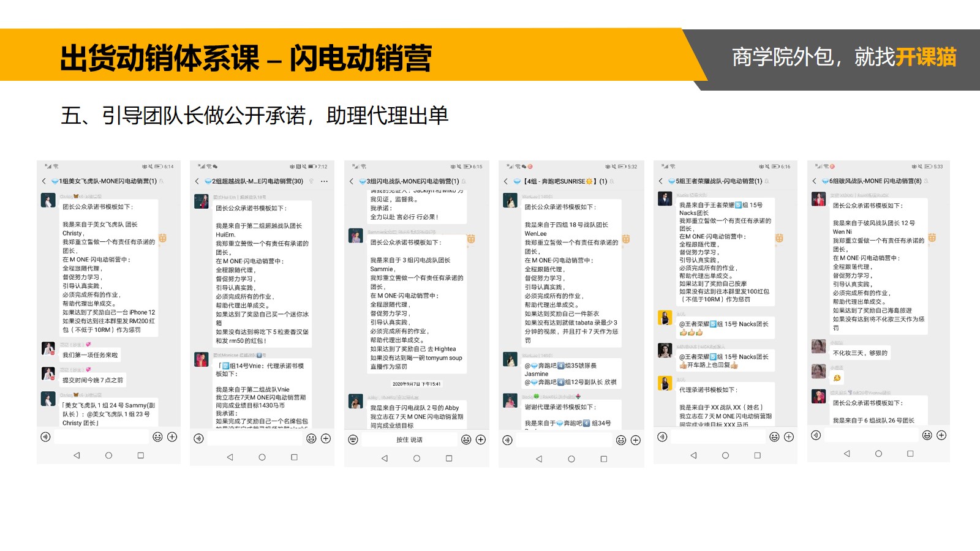Click message input field in 2组超越战队 chat

coord(255,438)
